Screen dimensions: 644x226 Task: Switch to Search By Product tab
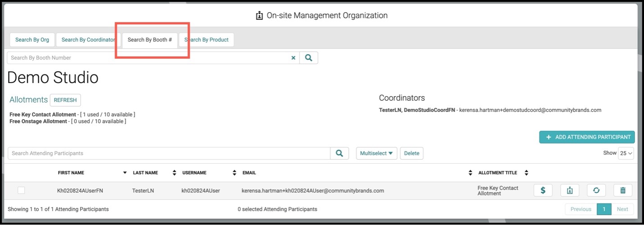click(206, 40)
